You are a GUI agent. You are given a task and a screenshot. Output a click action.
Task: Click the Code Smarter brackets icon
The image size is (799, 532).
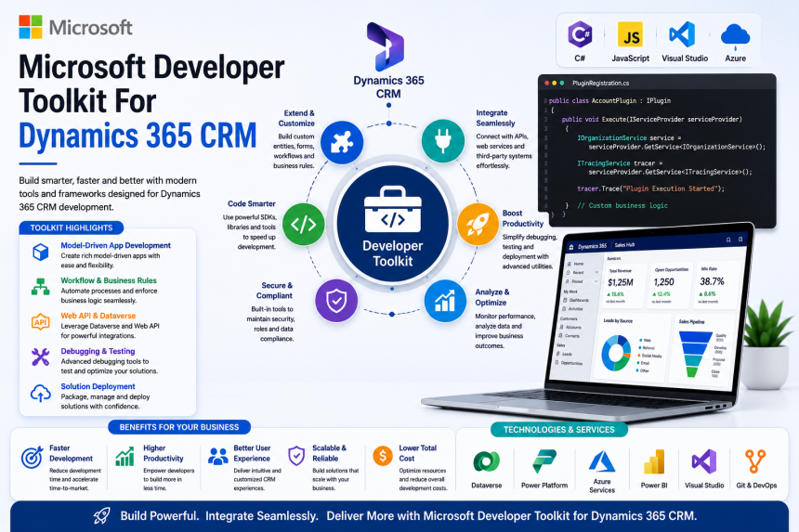point(303,224)
